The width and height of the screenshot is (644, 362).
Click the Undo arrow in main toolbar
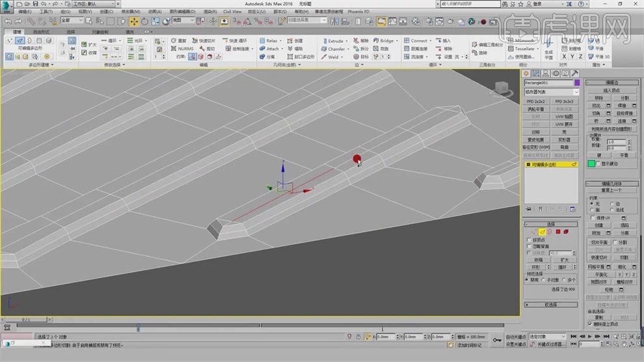click(7, 21)
